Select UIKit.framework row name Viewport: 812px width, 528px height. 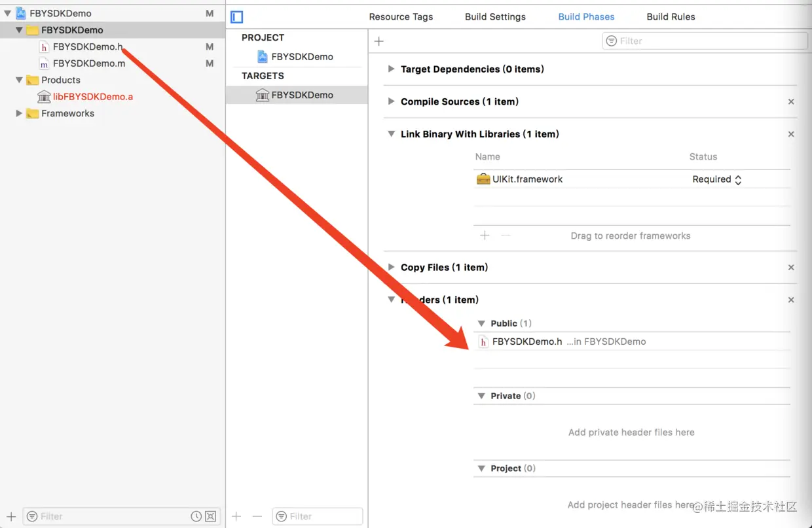(528, 179)
